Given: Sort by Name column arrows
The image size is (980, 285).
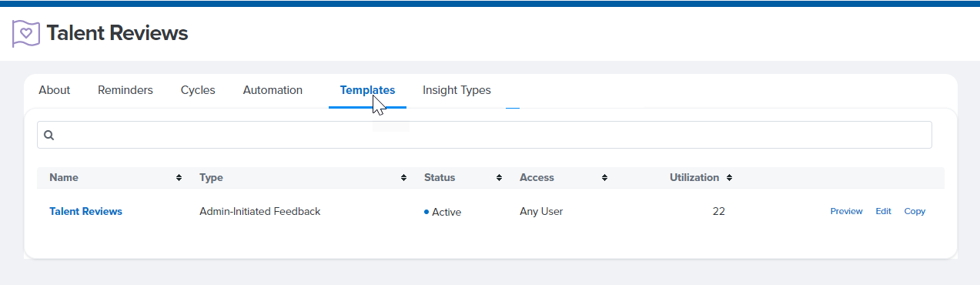Looking at the screenshot, I should 179,178.
